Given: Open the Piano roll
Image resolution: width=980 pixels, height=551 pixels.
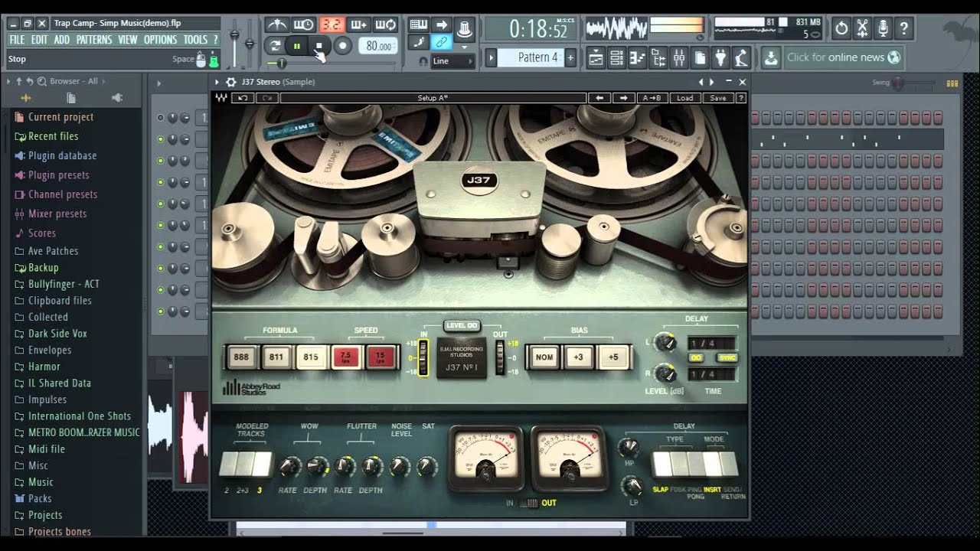Looking at the screenshot, I should (x=638, y=57).
